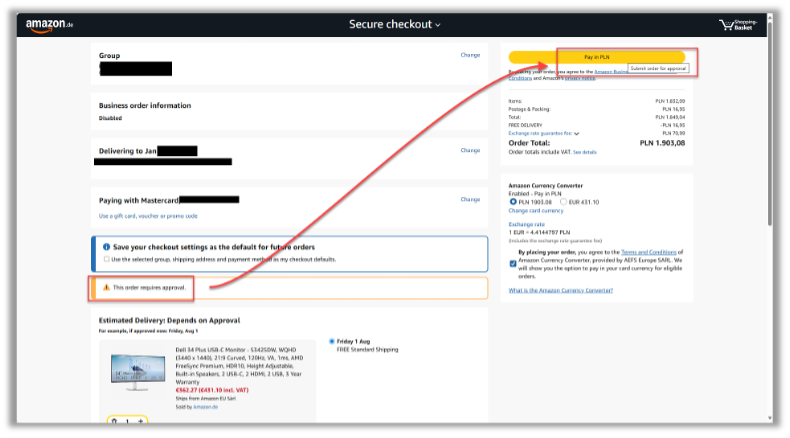Click 'PLN 1.903,08' order total amount

662,143
